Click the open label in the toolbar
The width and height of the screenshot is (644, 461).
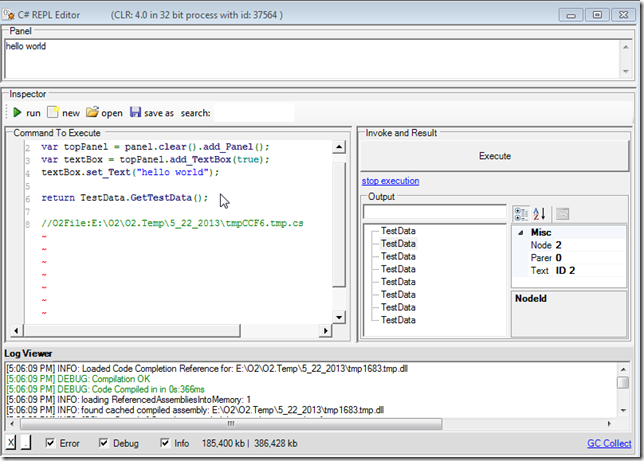(x=112, y=113)
